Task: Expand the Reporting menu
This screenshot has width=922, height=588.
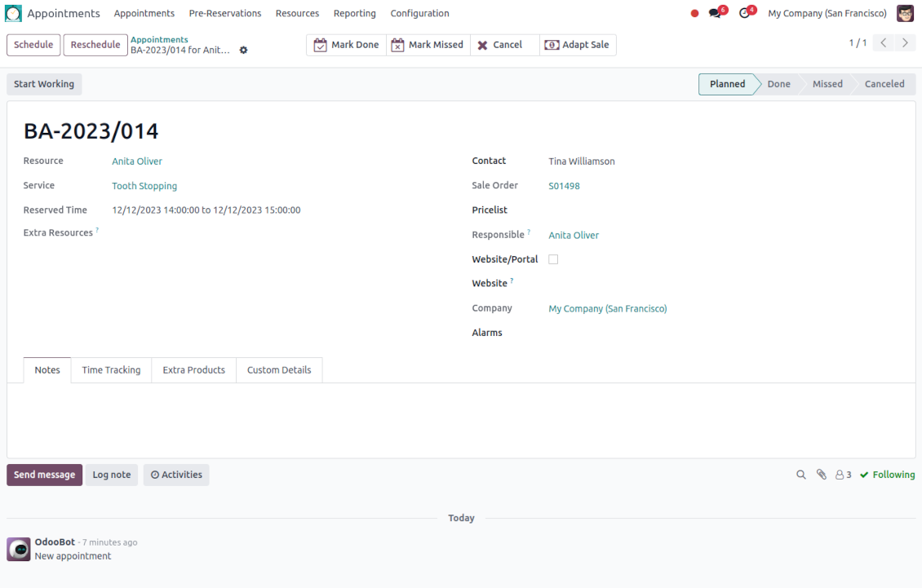Action: pos(354,14)
